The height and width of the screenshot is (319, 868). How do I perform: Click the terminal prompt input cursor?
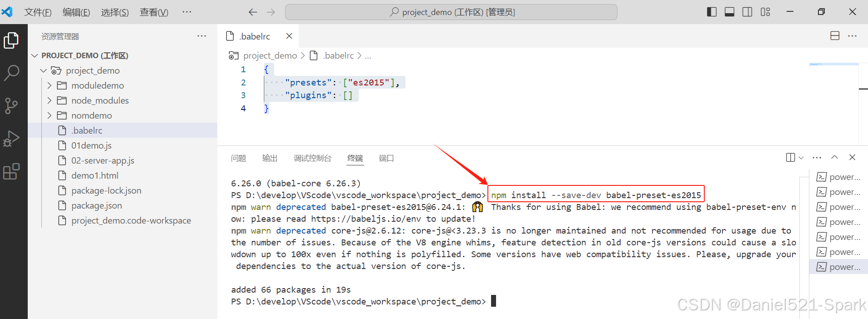coord(494,301)
